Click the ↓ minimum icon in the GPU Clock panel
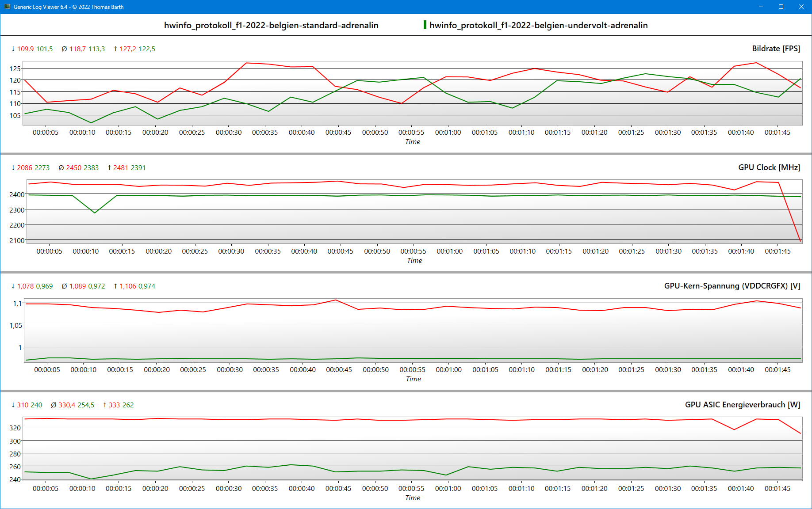Screen dimensions: 812x509 click(x=12, y=168)
